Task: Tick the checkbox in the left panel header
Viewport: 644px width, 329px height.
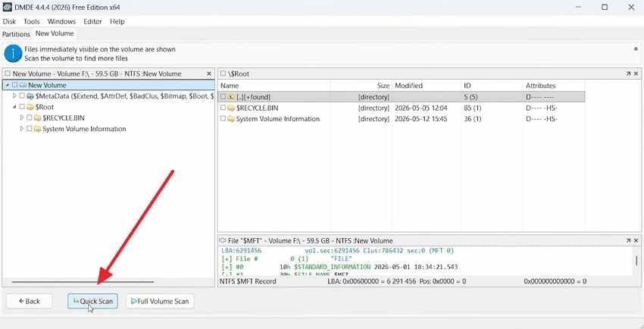Action: [x=8, y=74]
